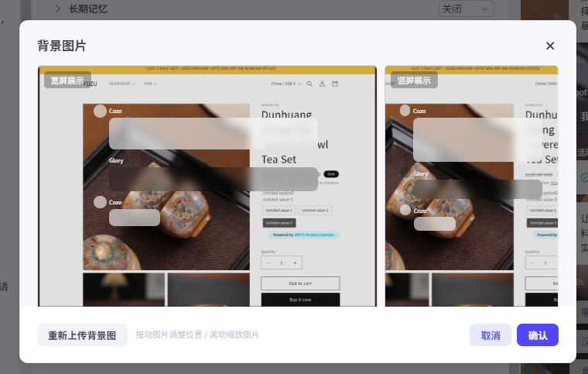Cancel with the 取消 button
The image size is (588, 374).
coord(491,335)
